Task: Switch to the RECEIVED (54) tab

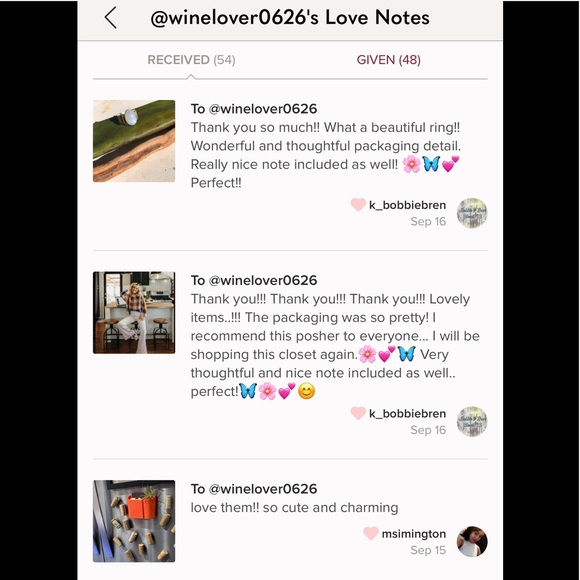Action: pos(191,60)
